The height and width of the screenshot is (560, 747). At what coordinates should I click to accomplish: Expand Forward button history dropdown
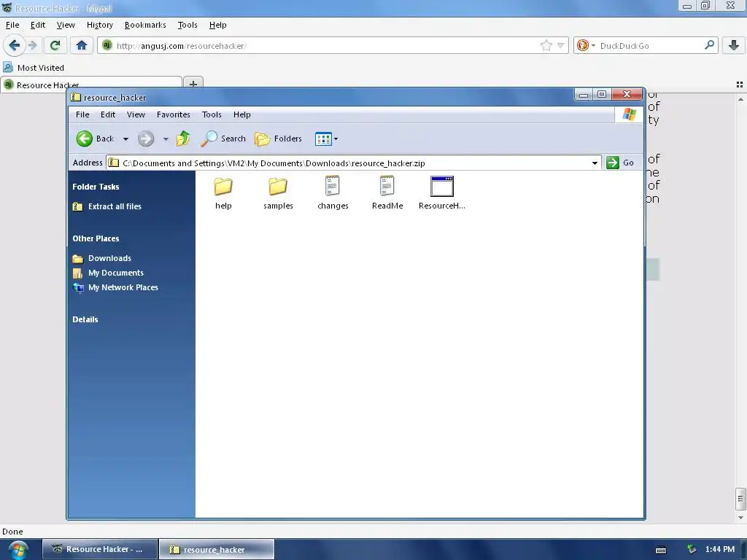coord(166,139)
